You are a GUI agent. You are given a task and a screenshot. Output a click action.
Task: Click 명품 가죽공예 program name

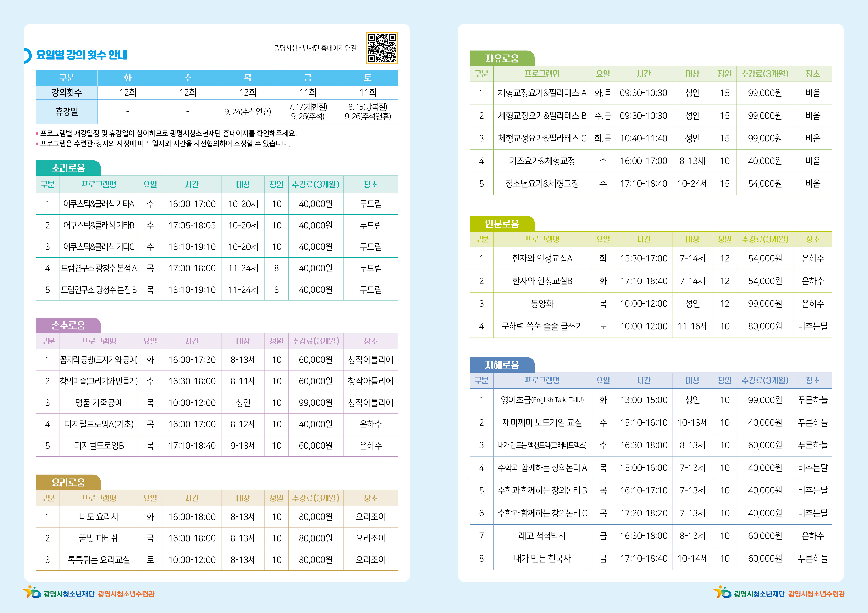pos(99,403)
